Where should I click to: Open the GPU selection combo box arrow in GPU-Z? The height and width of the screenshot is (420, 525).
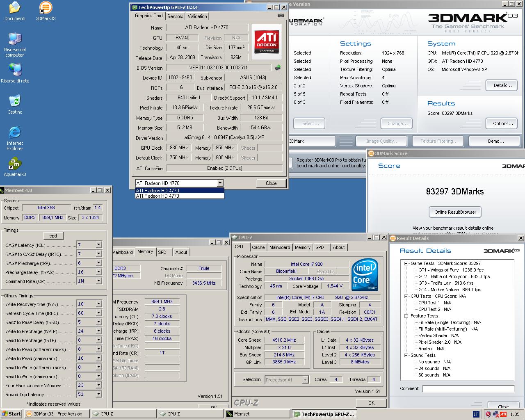pos(220,183)
